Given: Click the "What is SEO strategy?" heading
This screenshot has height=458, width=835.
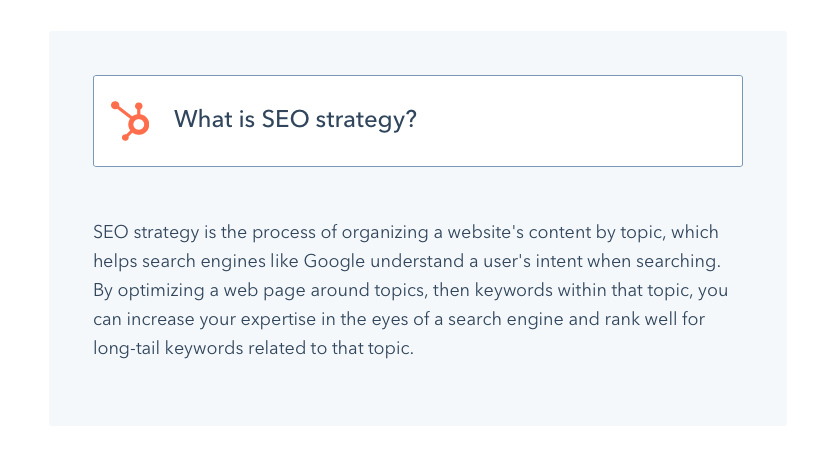Looking at the screenshot, I should tap(295, 120).
